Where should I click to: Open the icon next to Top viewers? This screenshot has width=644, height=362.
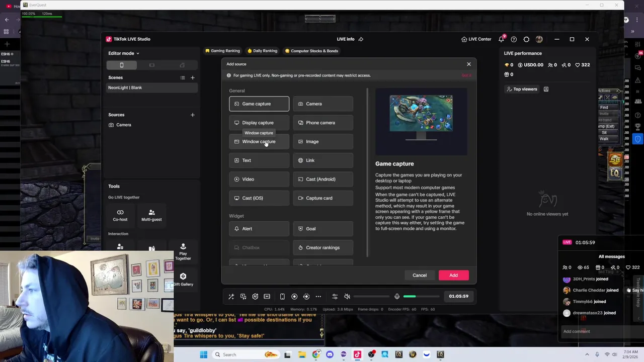[x=546, y=89]
